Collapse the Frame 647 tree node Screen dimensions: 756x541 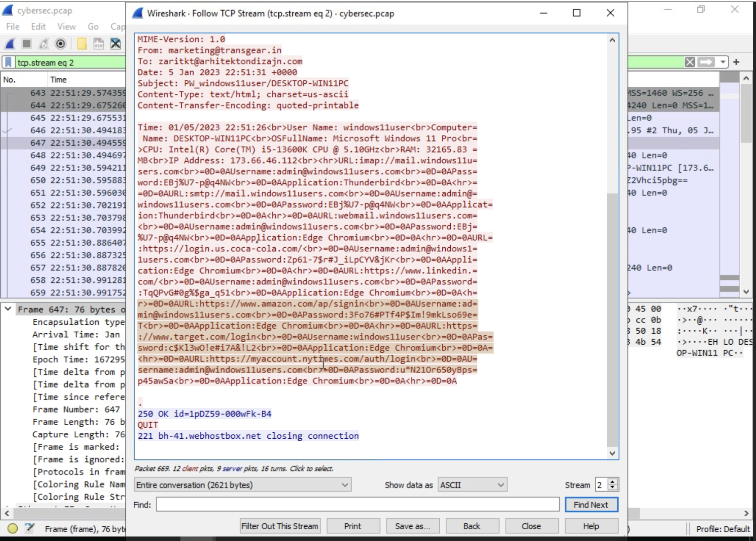pyautogui.click(x=8, y=309)
